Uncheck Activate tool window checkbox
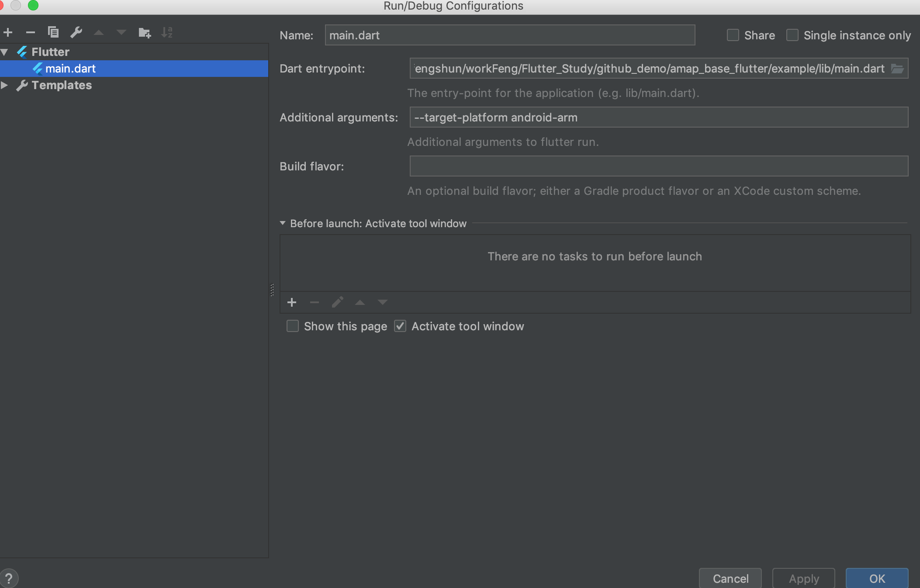The width and height of the screenshot is (920, 588). pyautogui.click(x=400, y=326)
